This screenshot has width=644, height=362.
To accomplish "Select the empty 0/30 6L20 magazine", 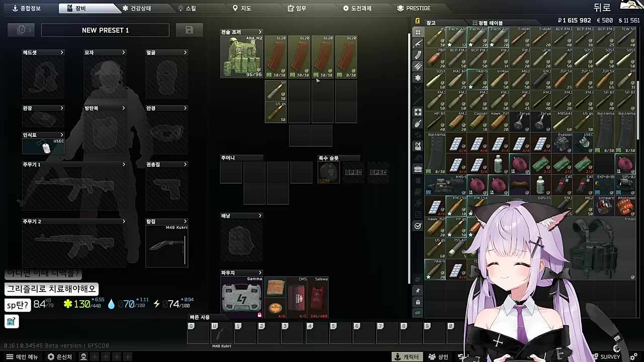I will pyautogui.click(x=346, y=57).
